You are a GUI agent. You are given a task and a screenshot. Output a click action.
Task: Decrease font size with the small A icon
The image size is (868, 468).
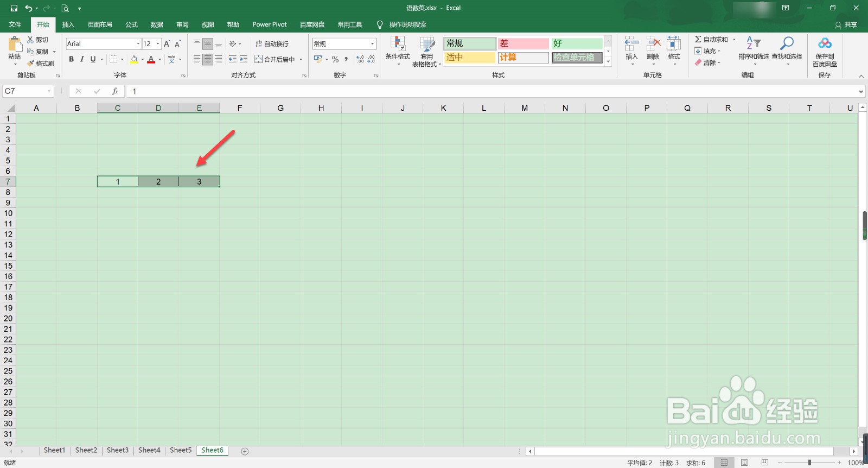[177, 43]
